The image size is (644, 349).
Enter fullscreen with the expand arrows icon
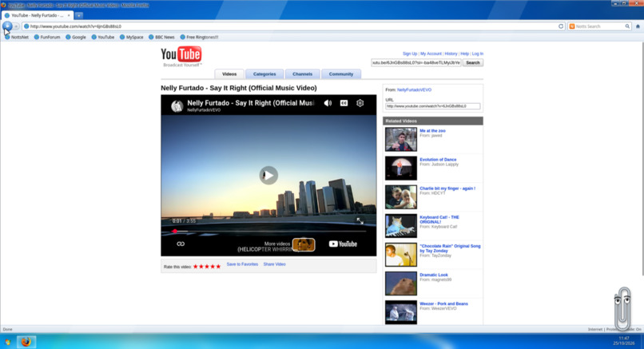pyautogui.click(x=360, y=221)
